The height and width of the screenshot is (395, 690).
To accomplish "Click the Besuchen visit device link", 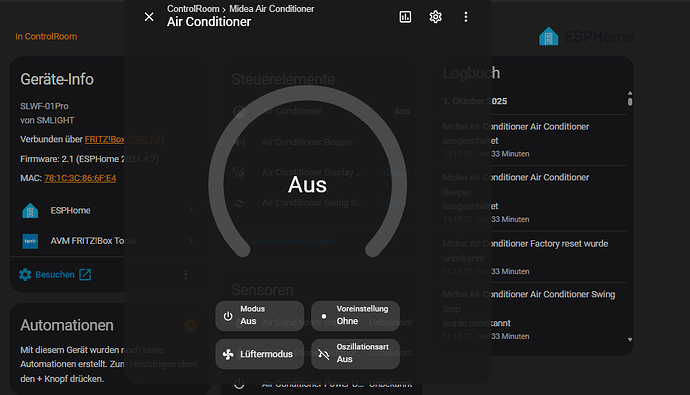I will tap(55, 274).
